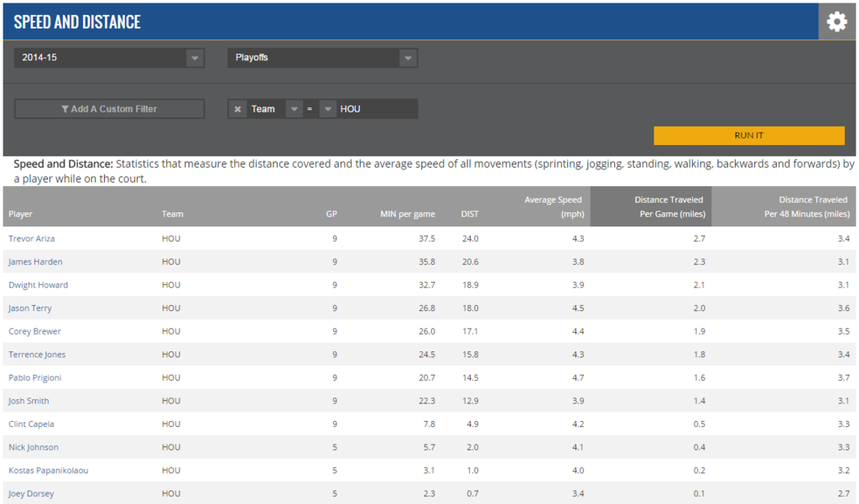
Task: Open Terrence Jones player link
Action: (37, 355)
